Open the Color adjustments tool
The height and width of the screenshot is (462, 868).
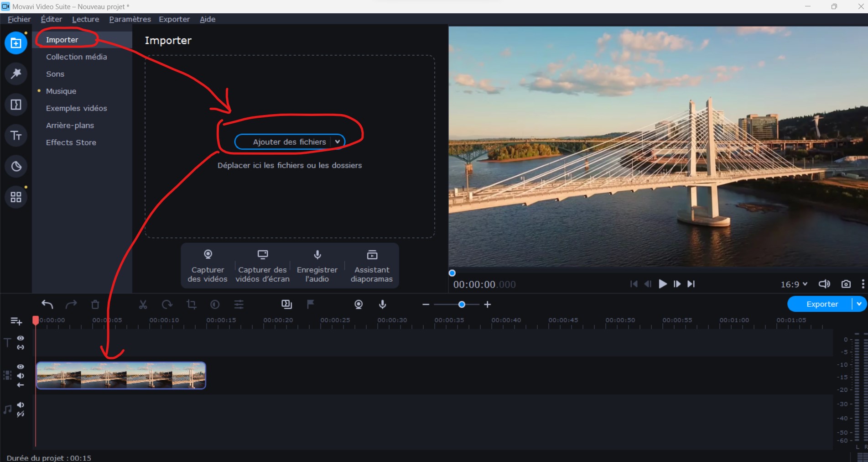(x=215, y=304)
